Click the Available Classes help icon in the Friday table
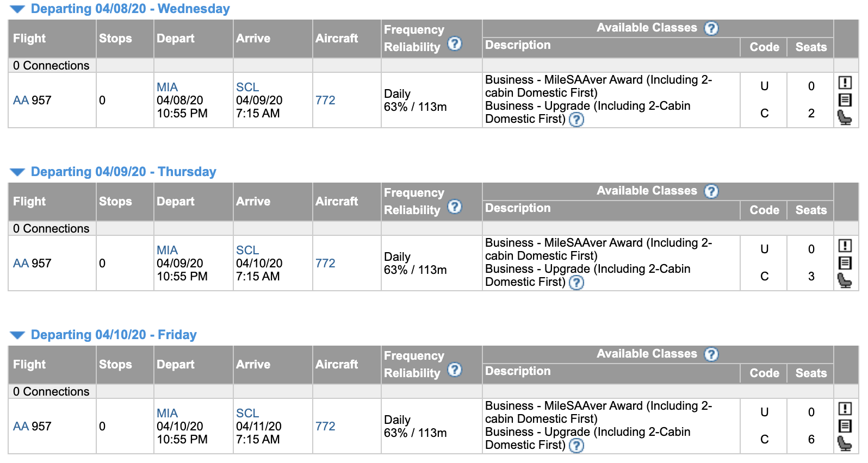Image resolution: width=868 pixels, height=463 pixels. coord(711,354)
